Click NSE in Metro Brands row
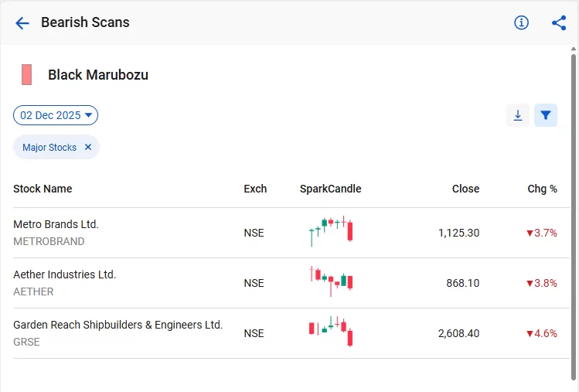Image resolution: width=579 pixels, height=392 pixels. point(254,233)
